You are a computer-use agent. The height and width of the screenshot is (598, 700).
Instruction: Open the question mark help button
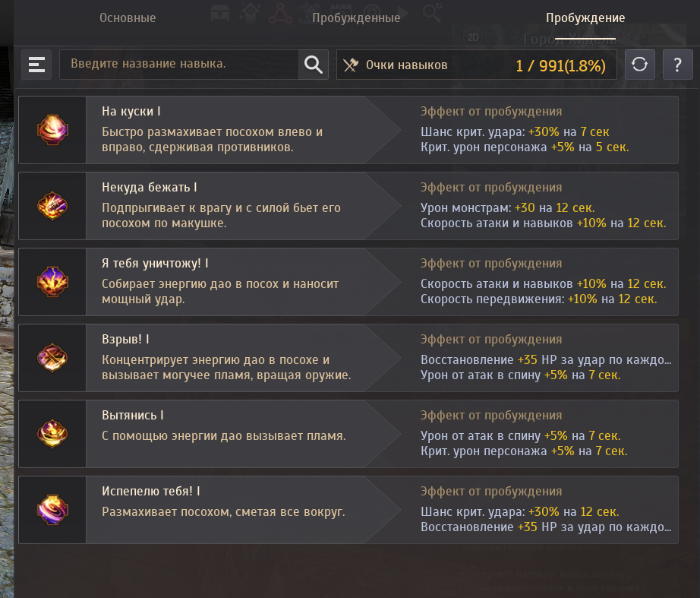(x=677, y=65)
